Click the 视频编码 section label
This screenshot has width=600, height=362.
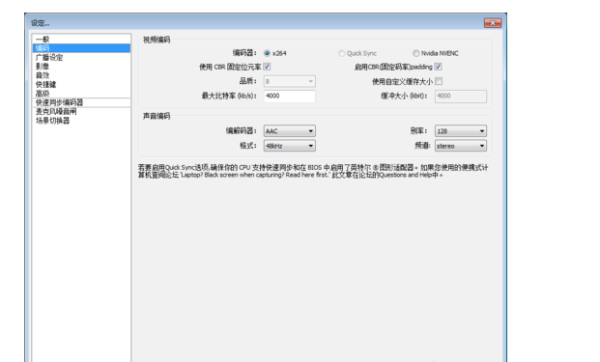click(x=157, y=40)
